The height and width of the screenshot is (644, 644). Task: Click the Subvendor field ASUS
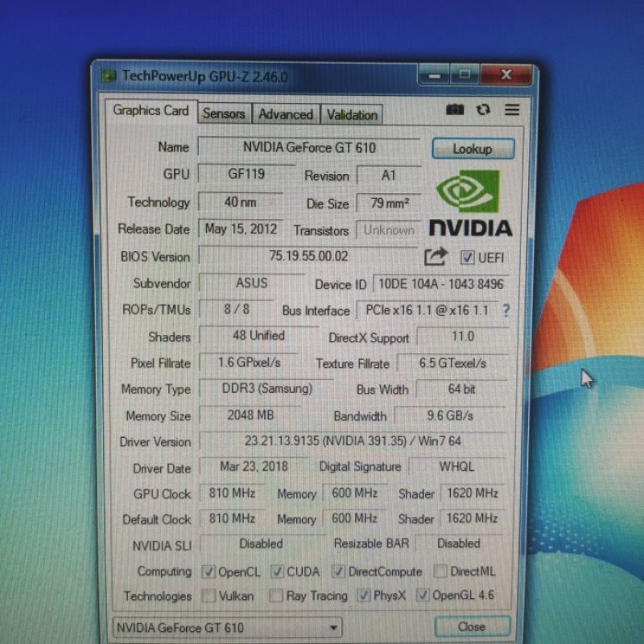pos(252,283)
